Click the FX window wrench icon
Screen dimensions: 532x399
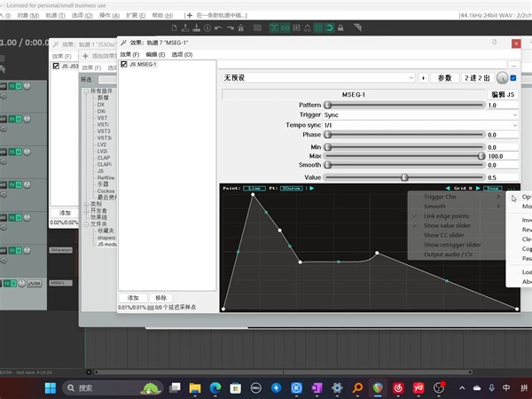[123, 43]
